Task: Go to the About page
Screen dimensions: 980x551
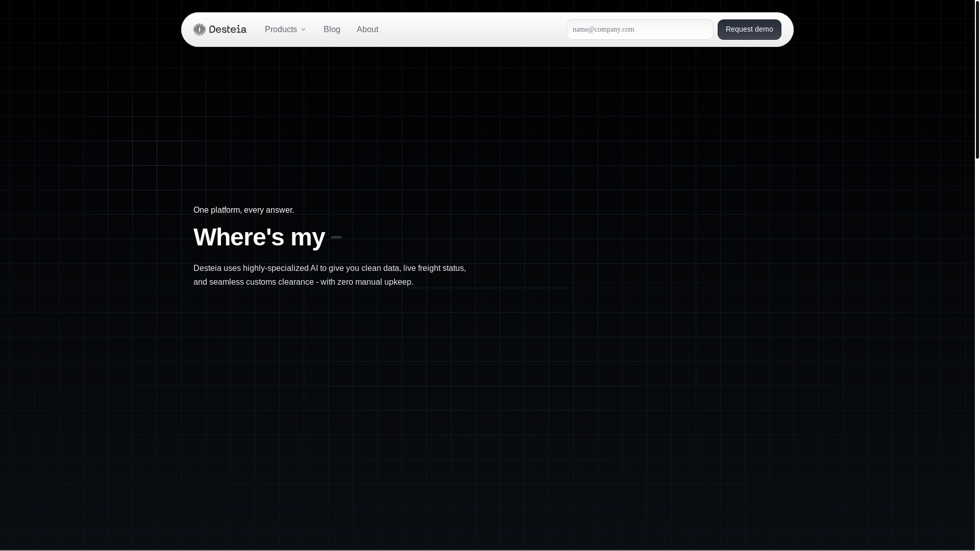Action: coord(367,30)
